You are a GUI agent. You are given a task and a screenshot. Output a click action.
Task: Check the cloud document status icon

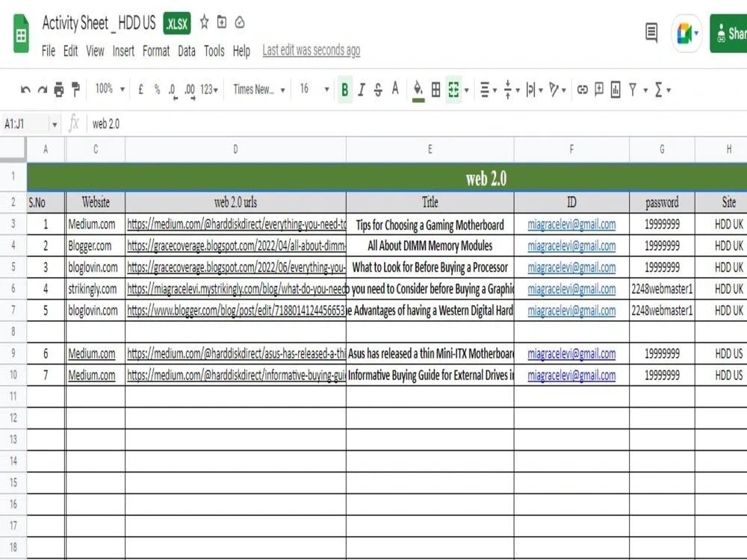(240, 22)
